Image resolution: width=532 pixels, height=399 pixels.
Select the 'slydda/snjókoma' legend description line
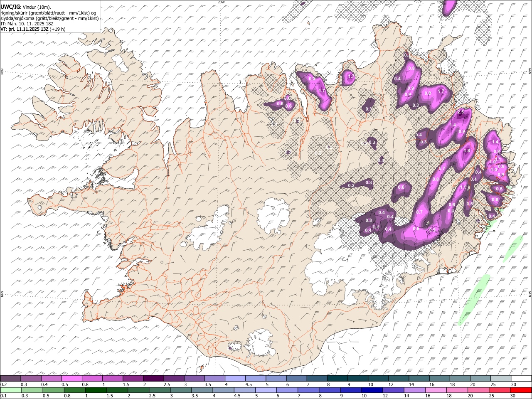[x=50, y=18]
